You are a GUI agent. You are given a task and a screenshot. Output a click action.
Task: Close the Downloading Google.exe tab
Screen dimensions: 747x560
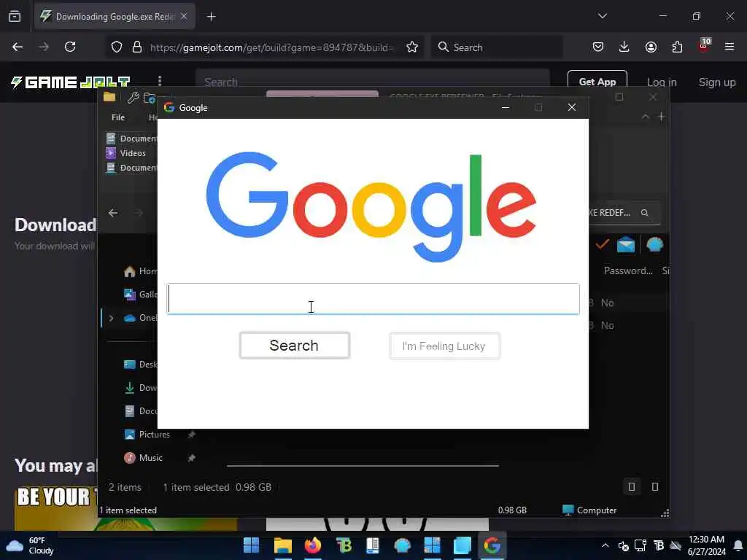click(184, 17)
